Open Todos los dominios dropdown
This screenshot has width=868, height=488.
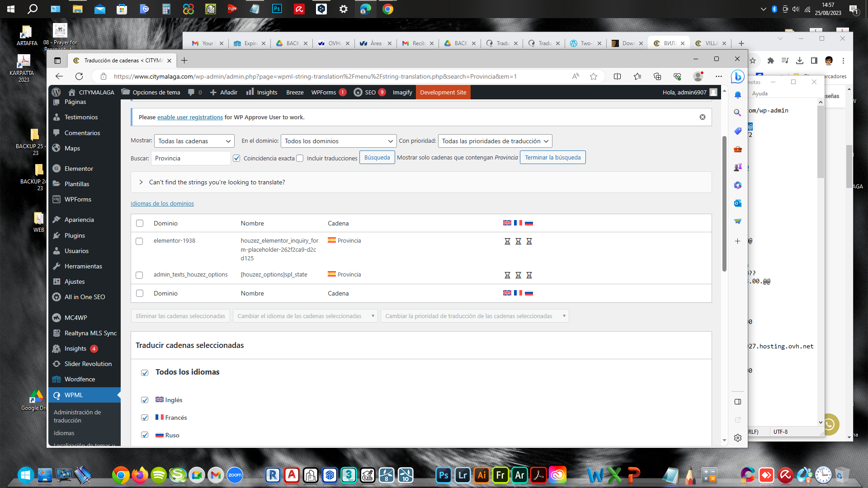click(339, 141)
